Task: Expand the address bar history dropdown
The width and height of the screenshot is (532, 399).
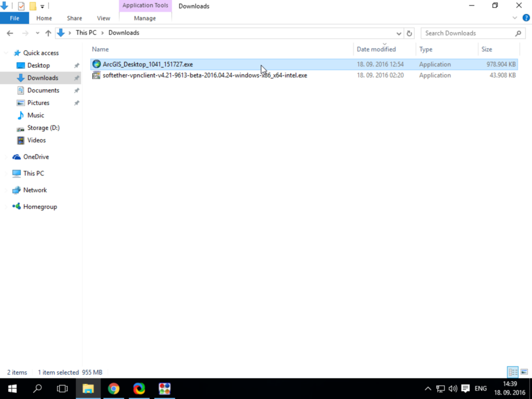Action: click(398, 33)
